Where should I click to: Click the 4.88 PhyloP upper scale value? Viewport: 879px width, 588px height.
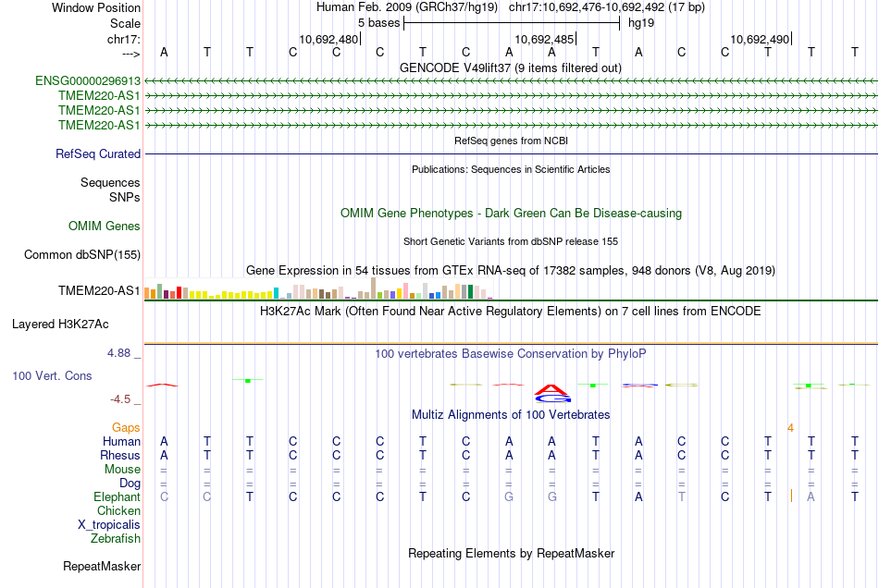tap(118, 353)
